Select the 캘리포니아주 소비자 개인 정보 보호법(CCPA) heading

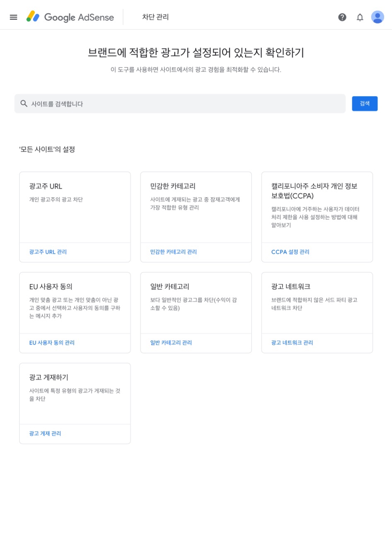[x=315, y=191]
